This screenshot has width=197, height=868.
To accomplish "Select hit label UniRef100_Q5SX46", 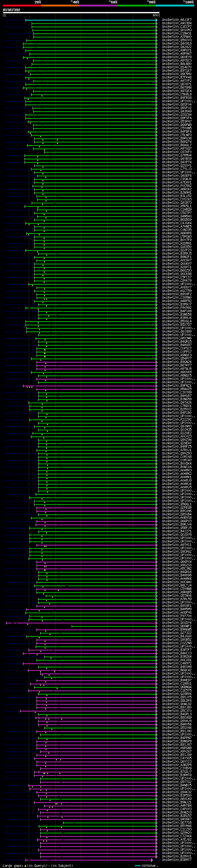I will coord(177,728).
